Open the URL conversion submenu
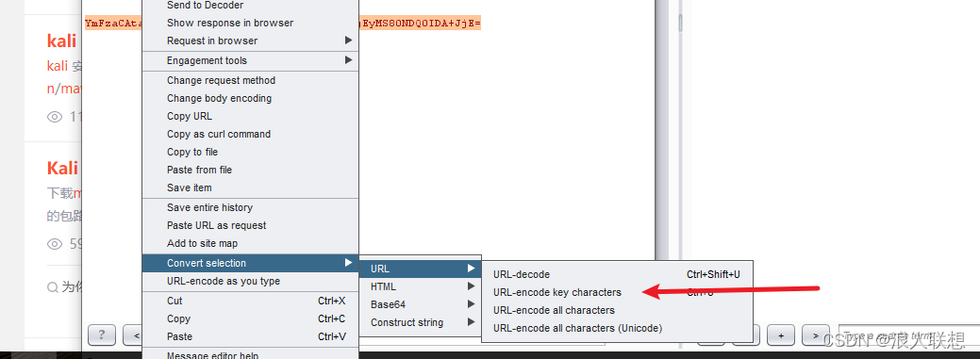The height and width of the screenshot is (359, 980). tap(421, 269)
